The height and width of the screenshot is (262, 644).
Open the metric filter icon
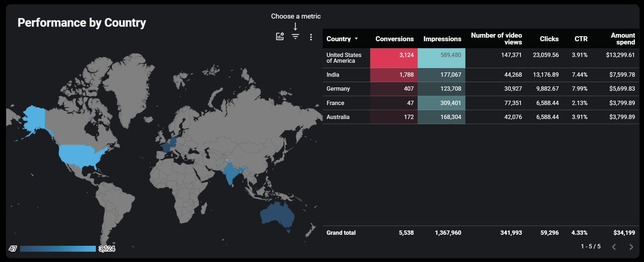pyautogui.click(x=295, y=37)
